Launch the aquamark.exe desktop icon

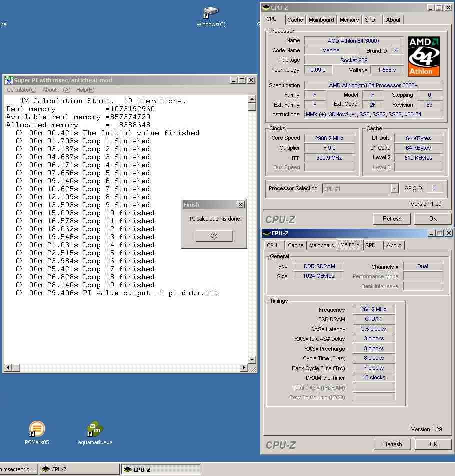(x=95, y=432)
